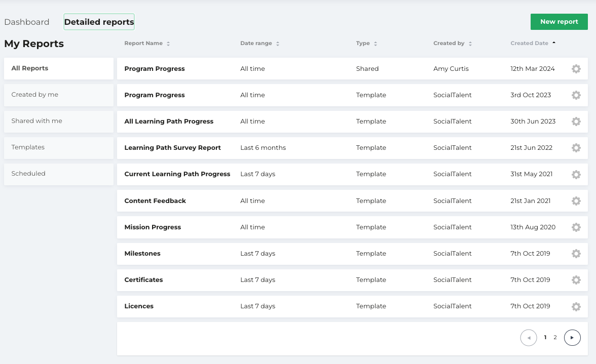This screenshot has height=364, width=596.
Task: Open gear menu for 3rd Oct 2023 report
Action: (576, 95)
